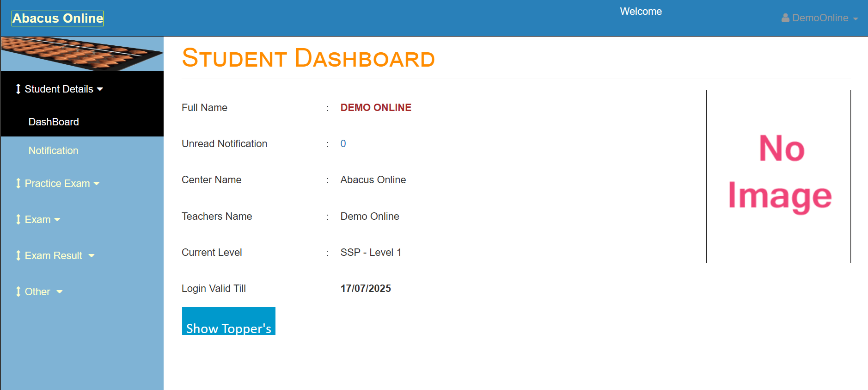Expand the Exam Result menu caret
This screenshot has width=868, height=390.
(x=92, y=256)
